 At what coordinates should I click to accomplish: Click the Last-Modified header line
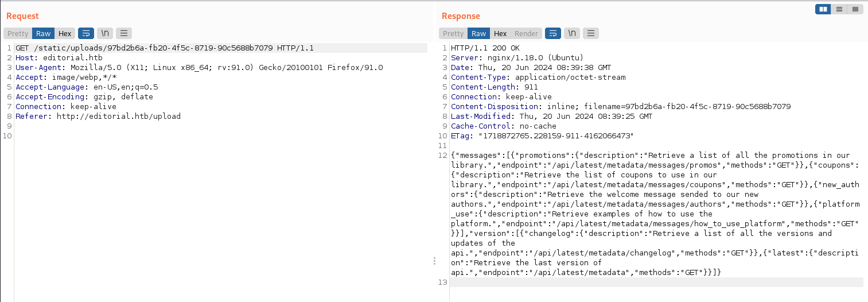(552, 117)
